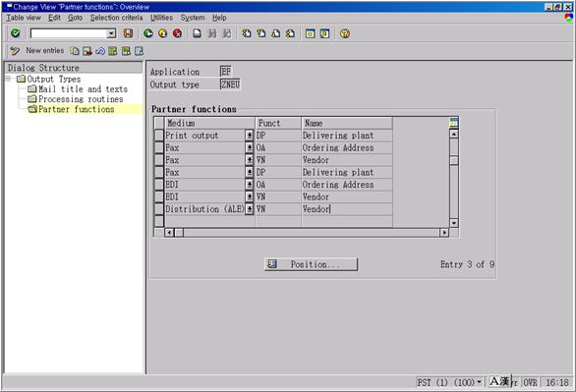
Task: Click the table settings icon above scrollbar
Action: point(454,122)
